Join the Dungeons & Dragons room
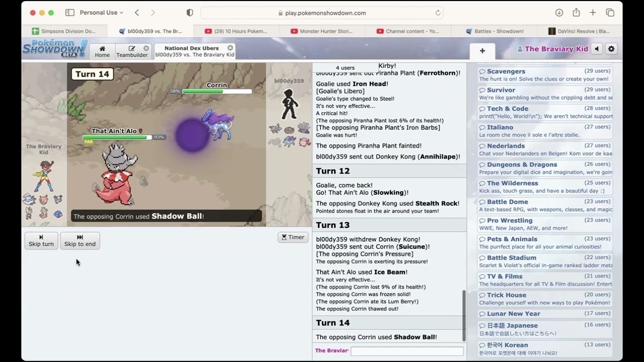 545,168
